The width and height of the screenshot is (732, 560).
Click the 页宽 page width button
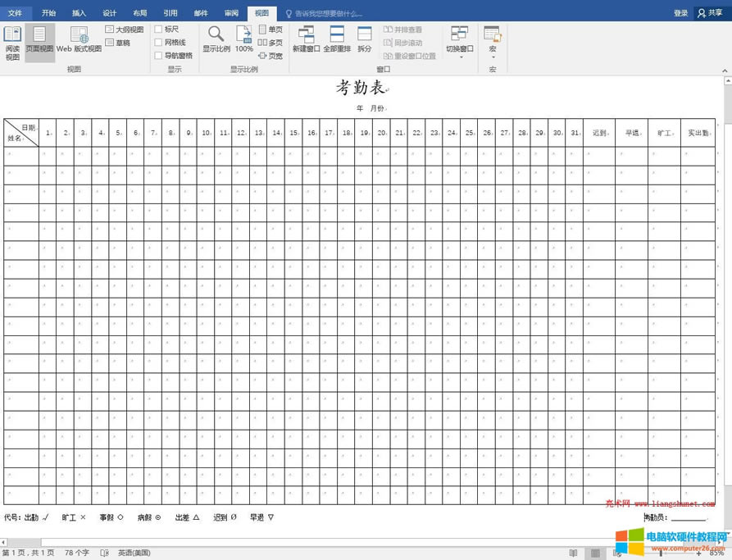tap(271, 56)
